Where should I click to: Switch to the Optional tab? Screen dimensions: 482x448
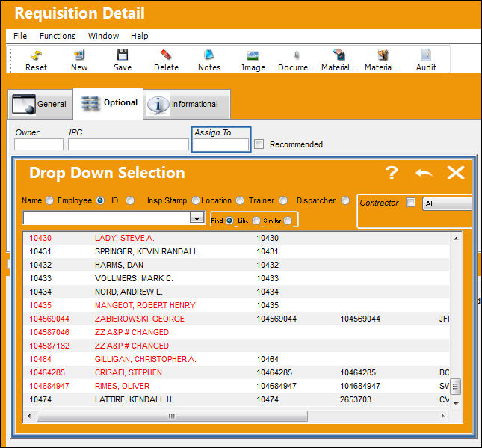(x=108, y=103)
